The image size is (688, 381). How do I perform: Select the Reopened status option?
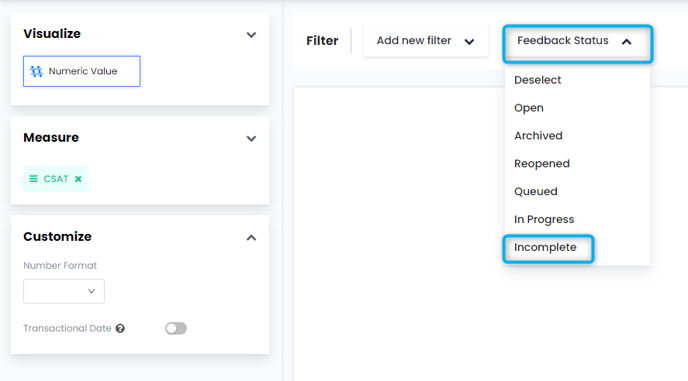(x=542, y=164)
